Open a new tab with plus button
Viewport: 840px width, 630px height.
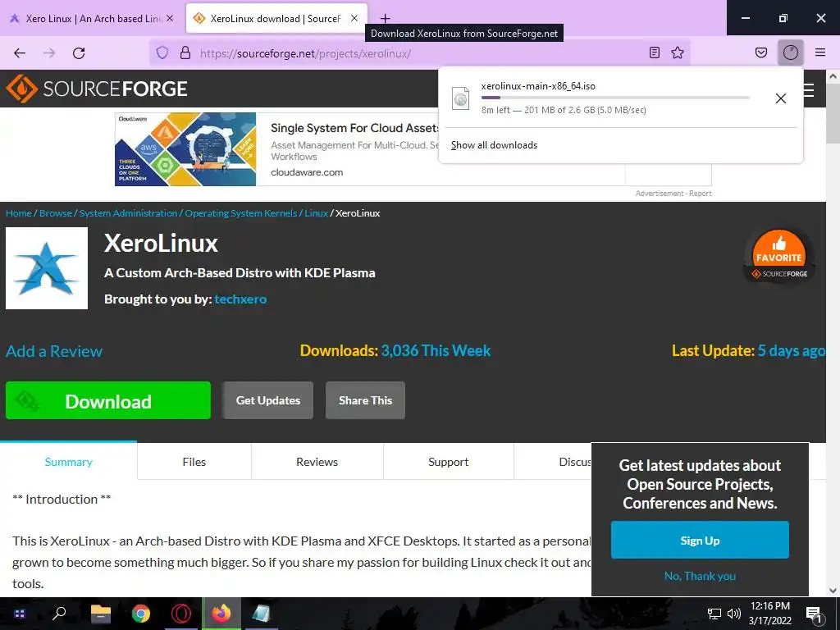(385, 19)
